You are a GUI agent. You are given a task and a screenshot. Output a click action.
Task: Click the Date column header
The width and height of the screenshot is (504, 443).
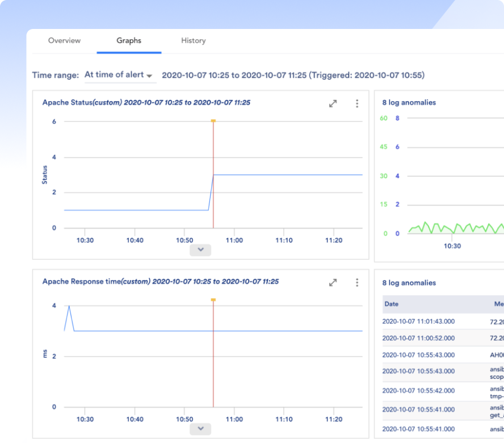(x=391, y=304)
